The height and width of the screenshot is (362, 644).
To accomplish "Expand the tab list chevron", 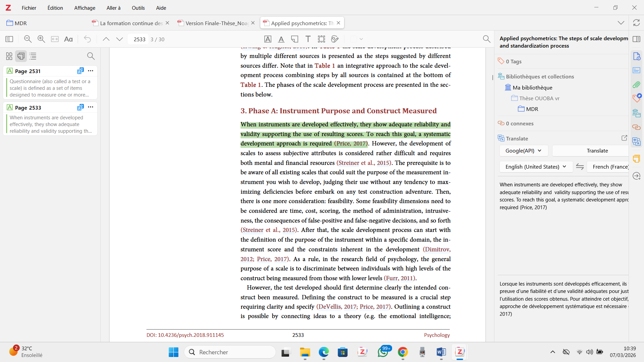I will pyautogui.click(x=621, y=23).
